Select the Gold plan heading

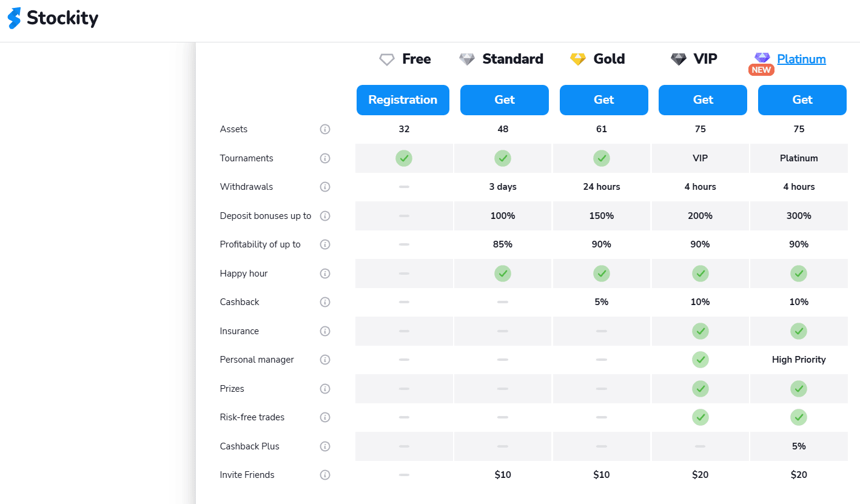[x=610, y=59]
